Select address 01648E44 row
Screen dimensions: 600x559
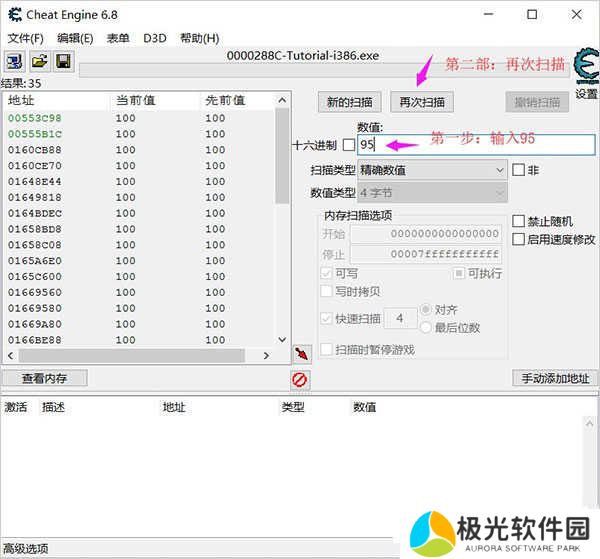click(139, 181)
